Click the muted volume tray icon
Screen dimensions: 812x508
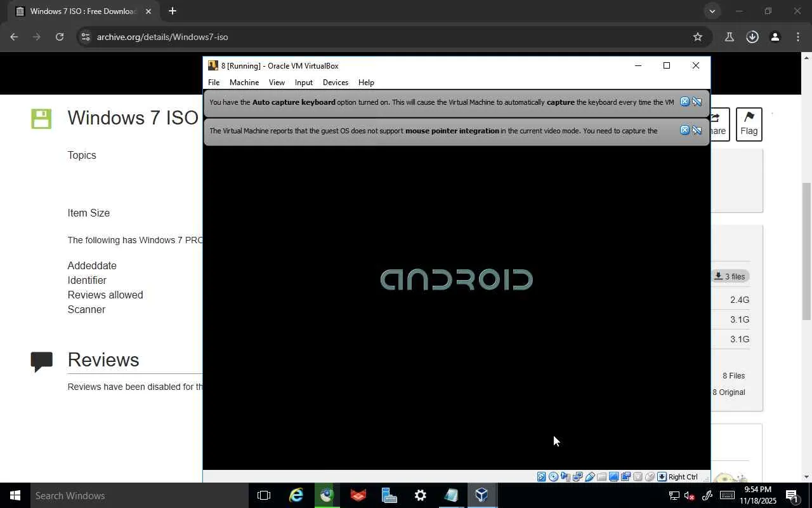click(690, 496)
